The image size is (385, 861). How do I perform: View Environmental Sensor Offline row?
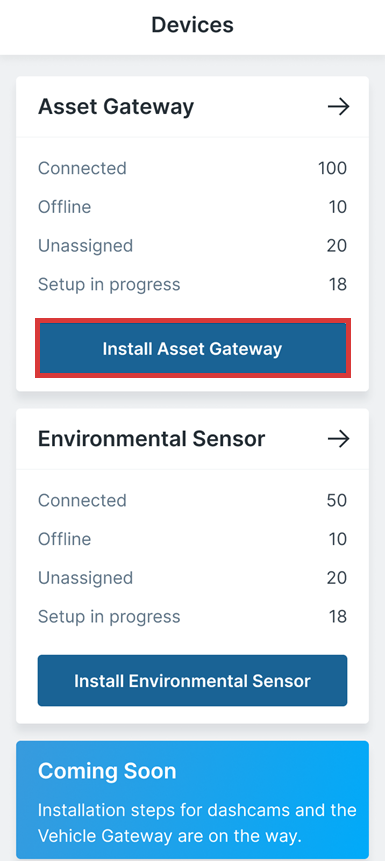click(192, 539)
